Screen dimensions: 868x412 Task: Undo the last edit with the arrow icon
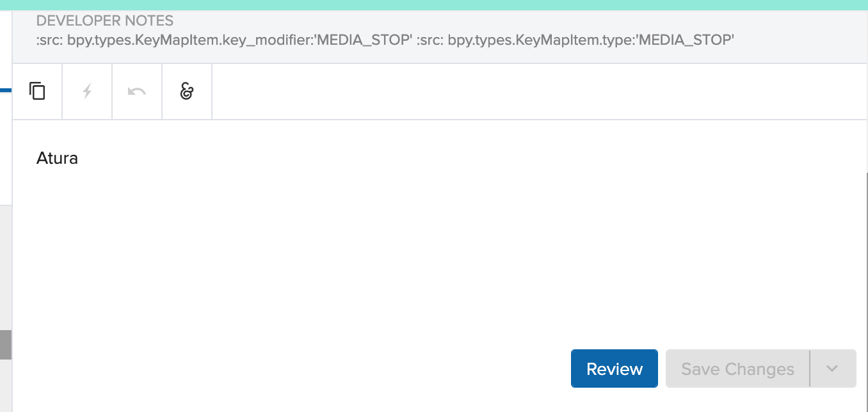137,91
